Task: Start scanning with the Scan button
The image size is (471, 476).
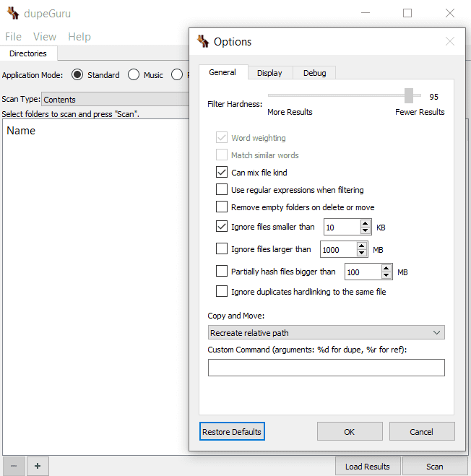Action: 435,467
